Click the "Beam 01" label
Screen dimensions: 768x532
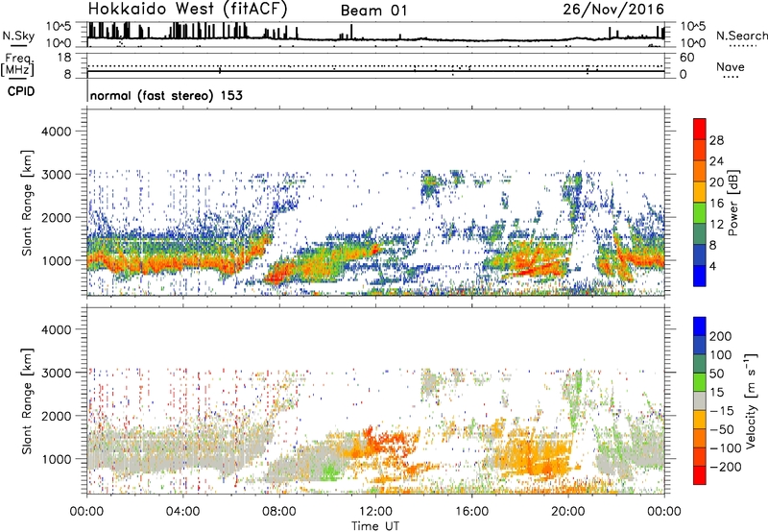tap(373, 11)
